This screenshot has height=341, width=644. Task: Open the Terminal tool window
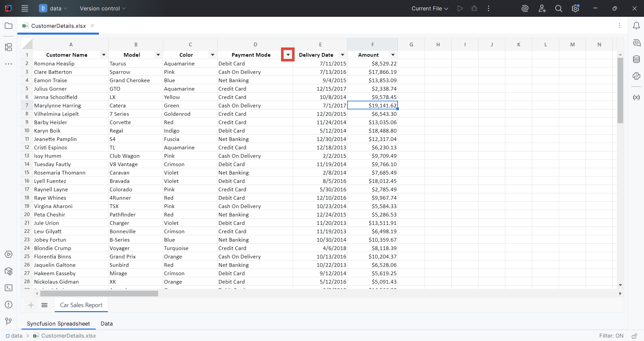point(8,288)
